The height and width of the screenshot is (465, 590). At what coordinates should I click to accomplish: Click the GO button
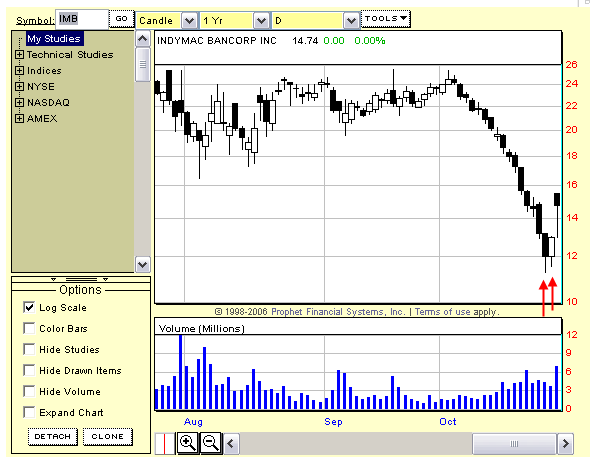(x=121, y=18)
